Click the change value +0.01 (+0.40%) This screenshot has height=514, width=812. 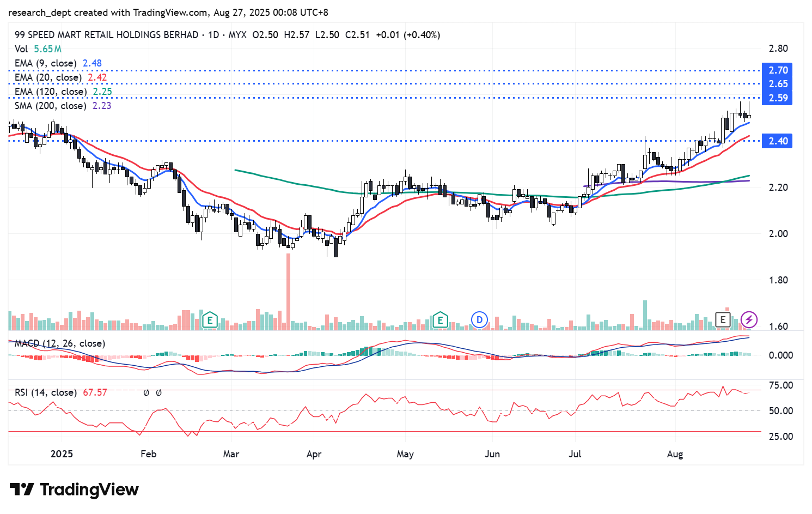408,35
